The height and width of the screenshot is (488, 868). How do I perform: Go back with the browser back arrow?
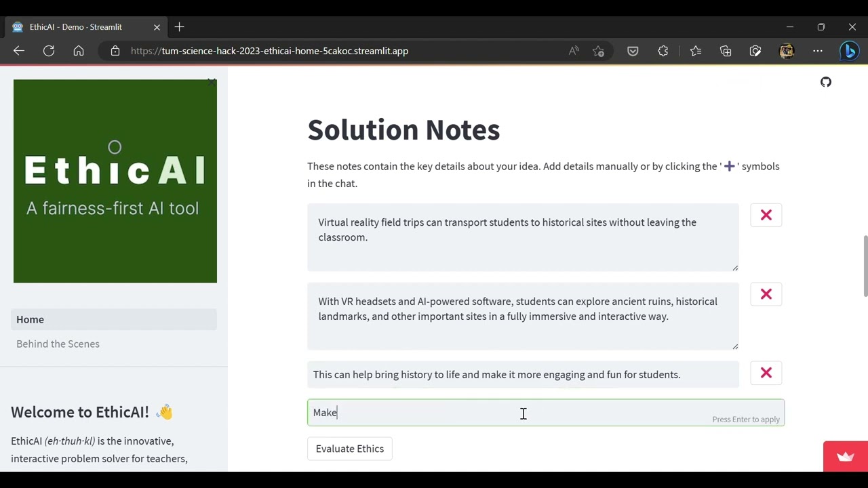click(19, 51)
